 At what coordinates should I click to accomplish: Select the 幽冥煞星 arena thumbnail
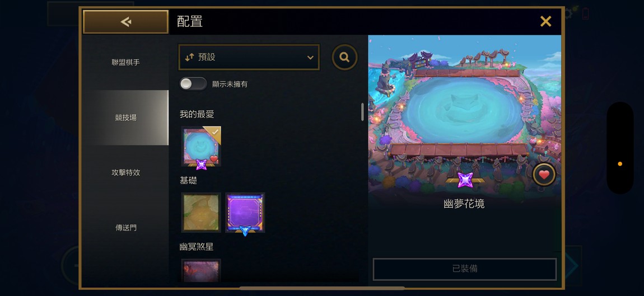pos(201,270)
